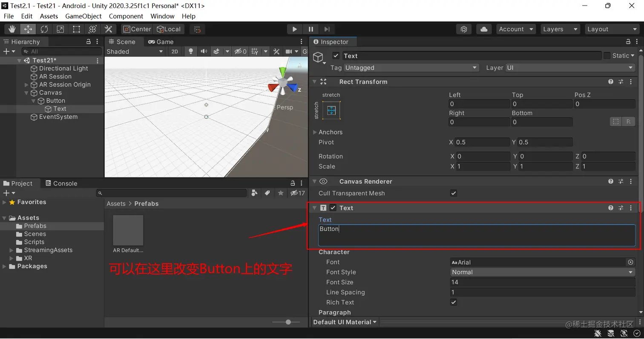Expand the Anchors section
The height and width of the screenshot is (339, 644).
click(315, 132)
